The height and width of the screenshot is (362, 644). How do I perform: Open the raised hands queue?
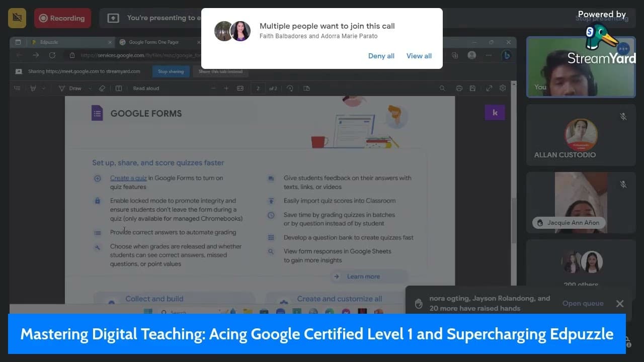click(583, 303)
